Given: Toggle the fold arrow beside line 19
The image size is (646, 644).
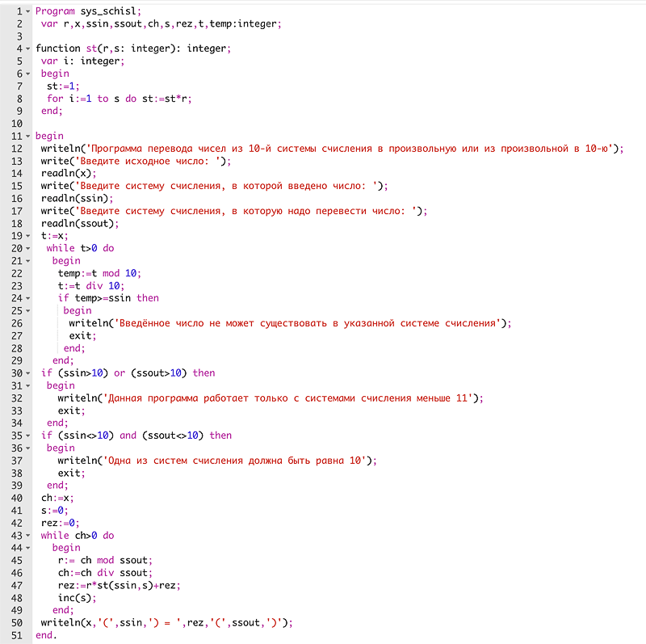Looking at the screenshot, I should tap(28, 236).
